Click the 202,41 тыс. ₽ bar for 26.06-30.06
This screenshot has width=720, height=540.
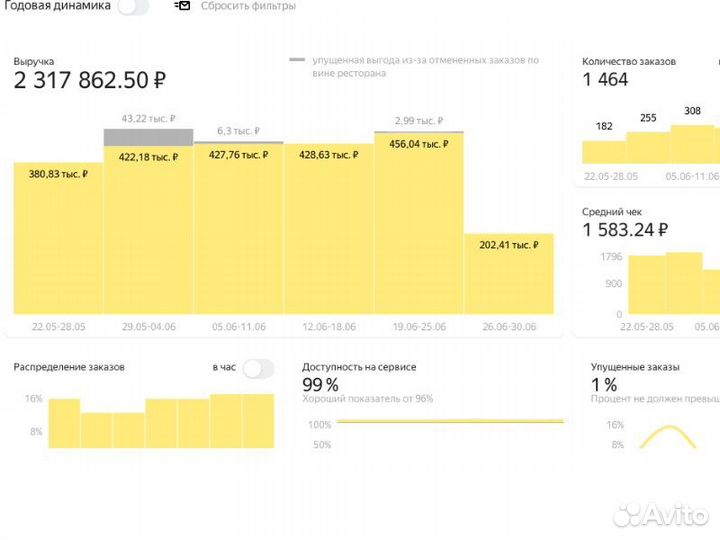[508, 275]
